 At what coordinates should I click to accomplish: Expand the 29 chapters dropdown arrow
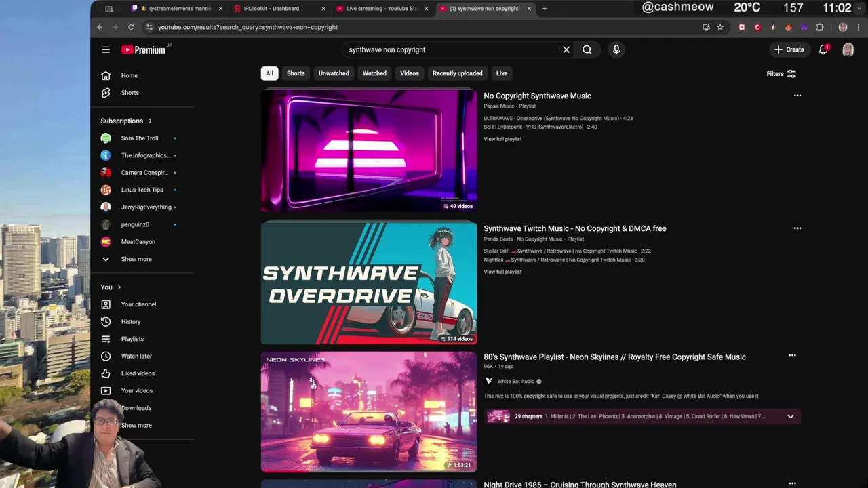pos(791,417)
